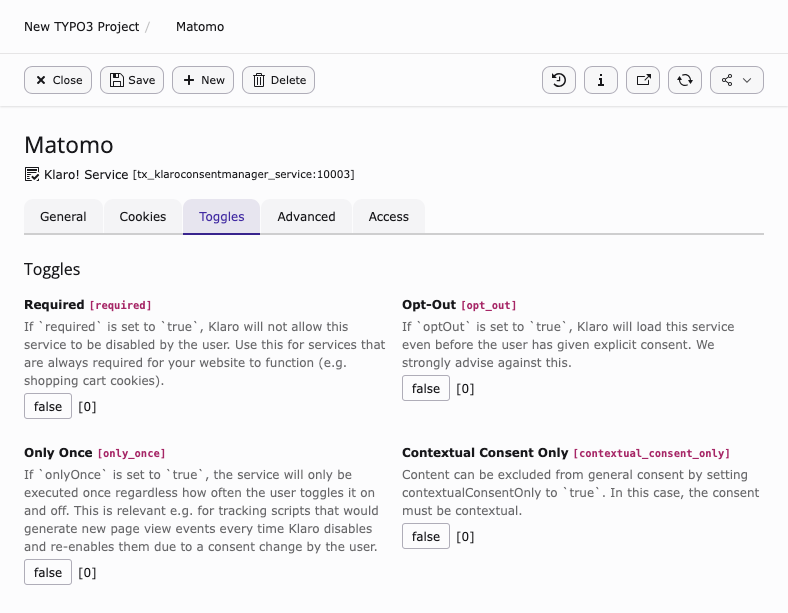Save the Matomo service record

tap(132, 80)
